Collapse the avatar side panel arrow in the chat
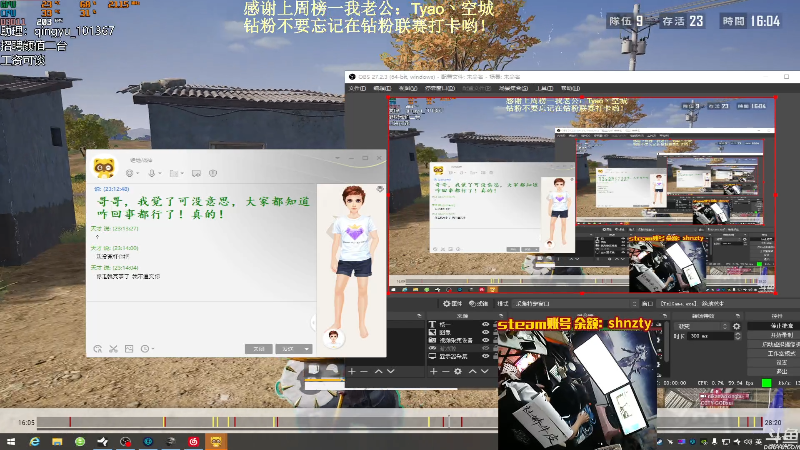 tap(313, 322)
